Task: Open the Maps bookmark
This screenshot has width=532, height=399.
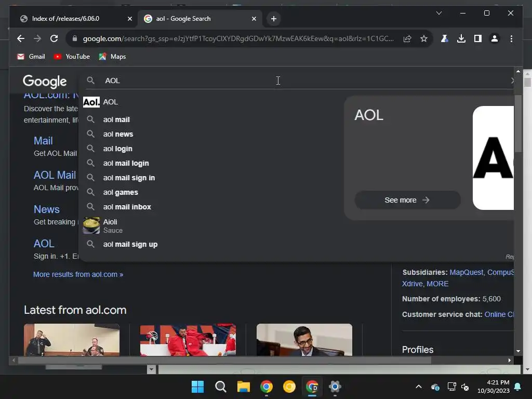Action: (x=112, y=57)
